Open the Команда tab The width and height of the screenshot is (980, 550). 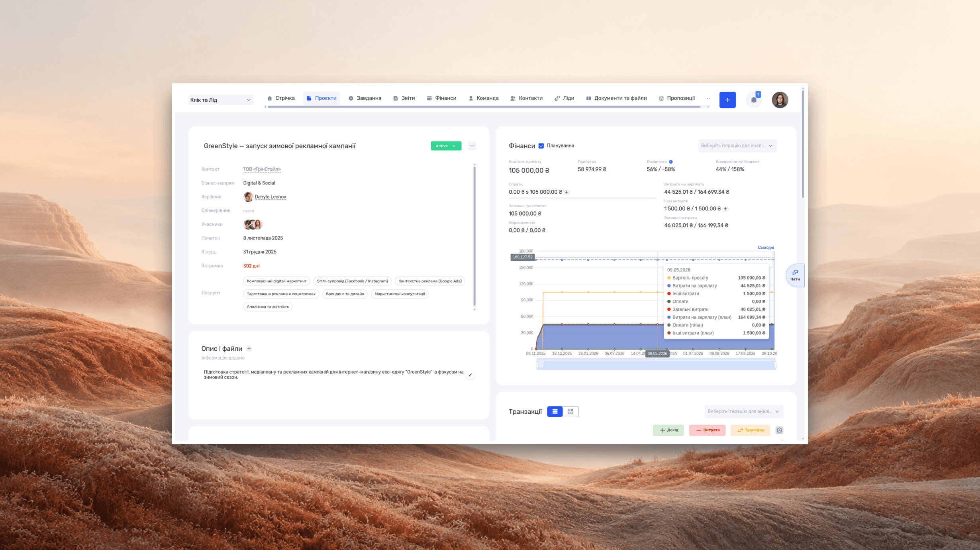coord(483,98)
